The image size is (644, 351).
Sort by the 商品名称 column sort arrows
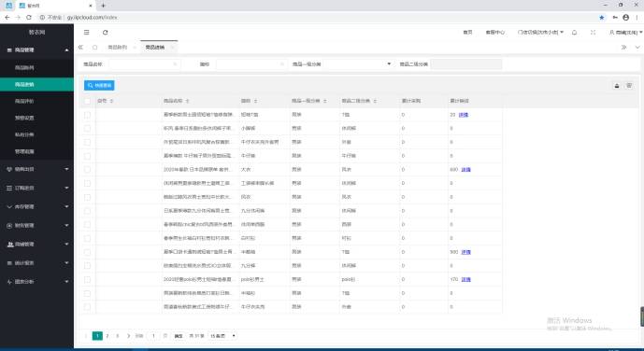187,101
